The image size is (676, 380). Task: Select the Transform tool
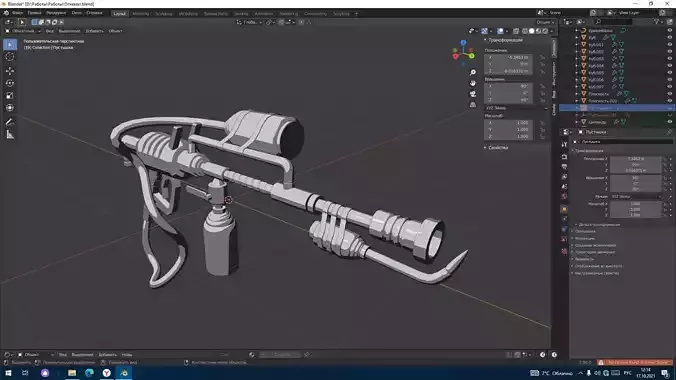tap(10, 108)
